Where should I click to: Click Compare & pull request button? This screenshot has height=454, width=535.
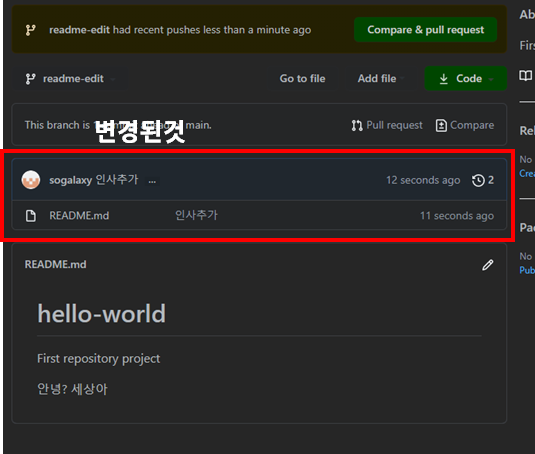[x=425, y=30]
